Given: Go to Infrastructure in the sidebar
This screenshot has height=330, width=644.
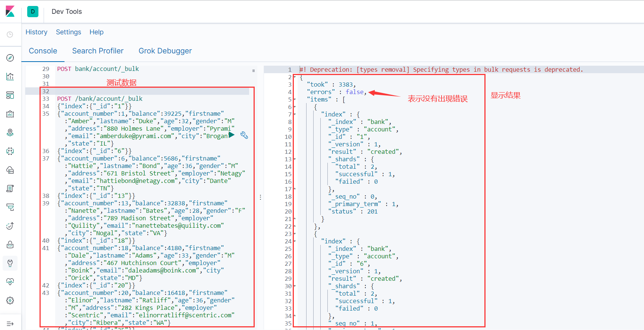Looking at the screenshot, I should [x=10, y=170].
